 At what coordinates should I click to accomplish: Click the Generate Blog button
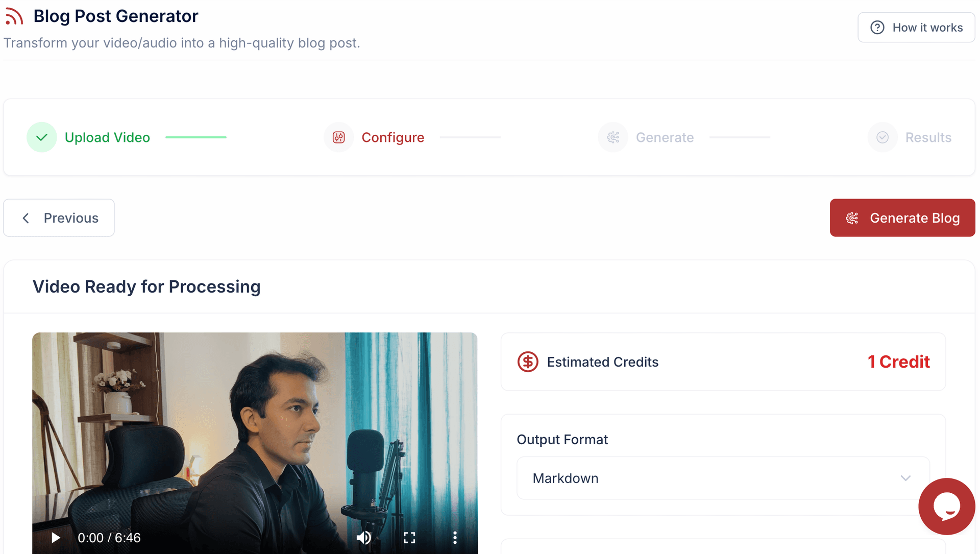point(902,218)
